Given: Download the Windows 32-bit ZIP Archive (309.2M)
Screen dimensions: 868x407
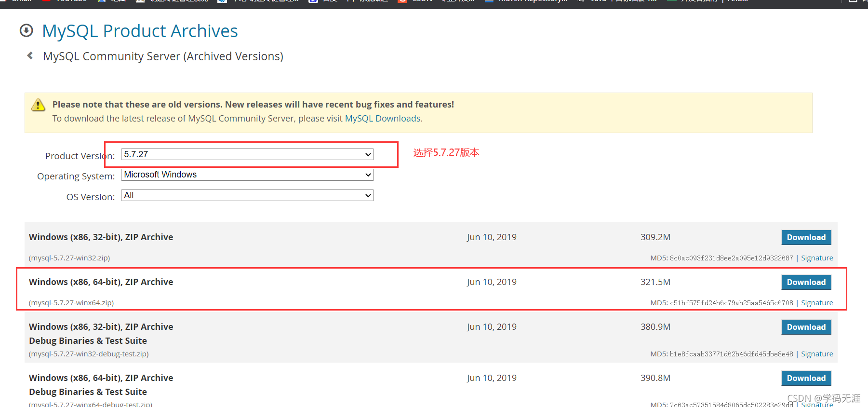Looking at the screenshot, I should (806, 237).
